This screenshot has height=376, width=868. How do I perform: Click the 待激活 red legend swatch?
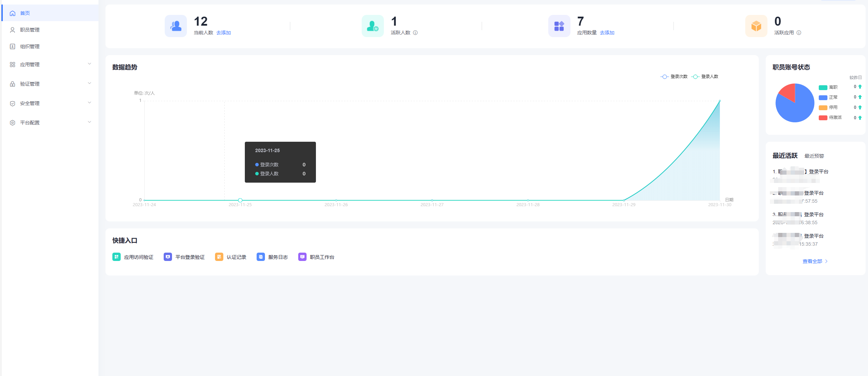pyautogui.click(x=823, y=117)
